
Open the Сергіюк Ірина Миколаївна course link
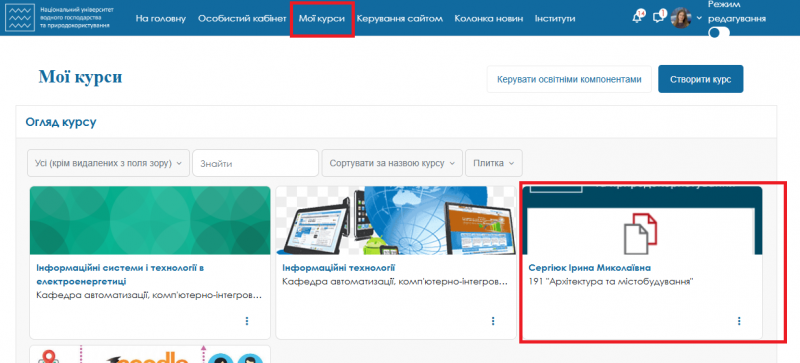[590, 268]
